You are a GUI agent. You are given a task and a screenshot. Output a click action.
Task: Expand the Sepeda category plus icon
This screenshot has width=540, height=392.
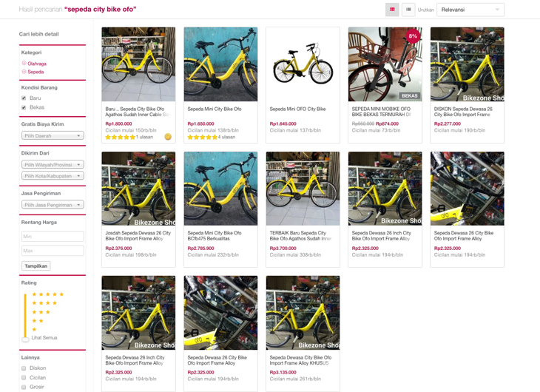24,72
